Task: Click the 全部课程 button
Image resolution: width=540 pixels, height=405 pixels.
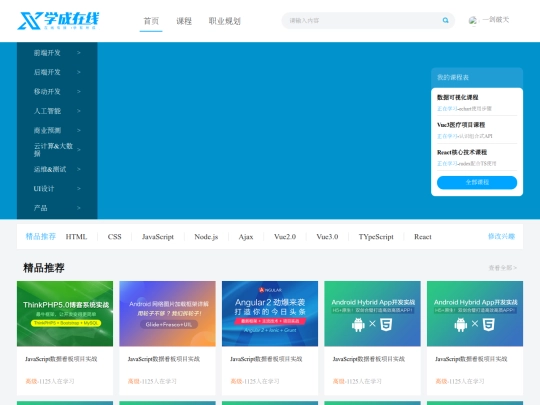Action: pos(477,182)
